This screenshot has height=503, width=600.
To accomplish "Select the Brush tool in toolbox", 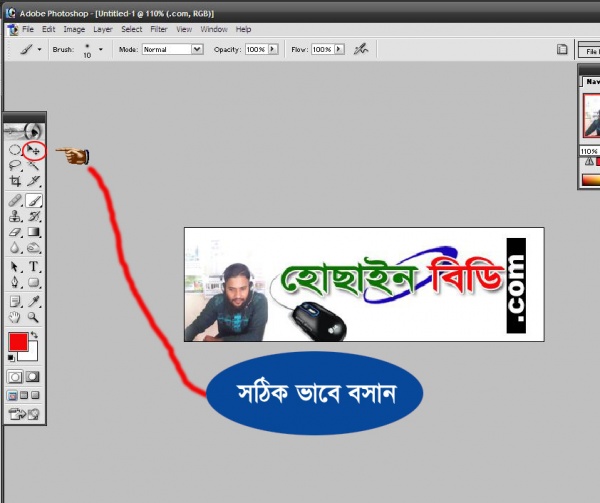I will pyautogui.click(x=34, y=200).
